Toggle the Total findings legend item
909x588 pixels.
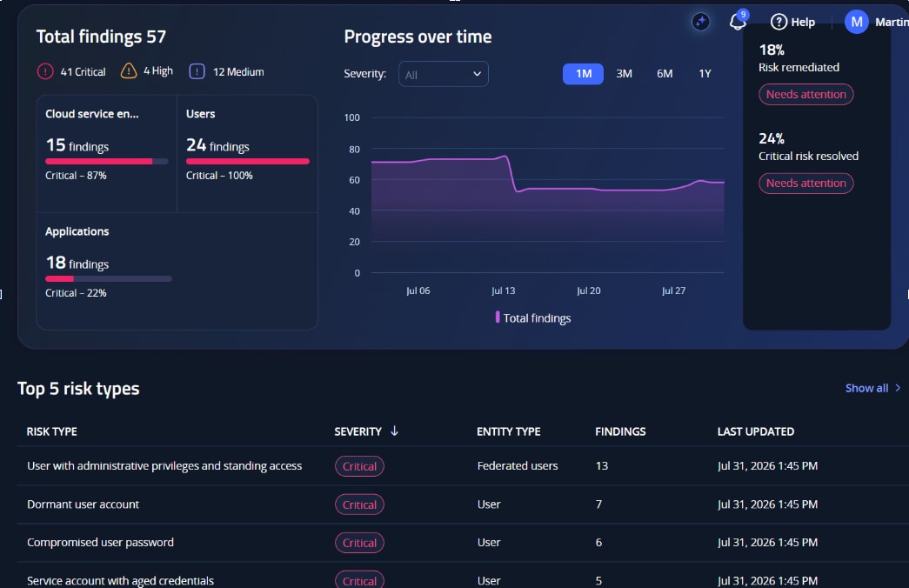pyautogui.click(x=532, y=317)
